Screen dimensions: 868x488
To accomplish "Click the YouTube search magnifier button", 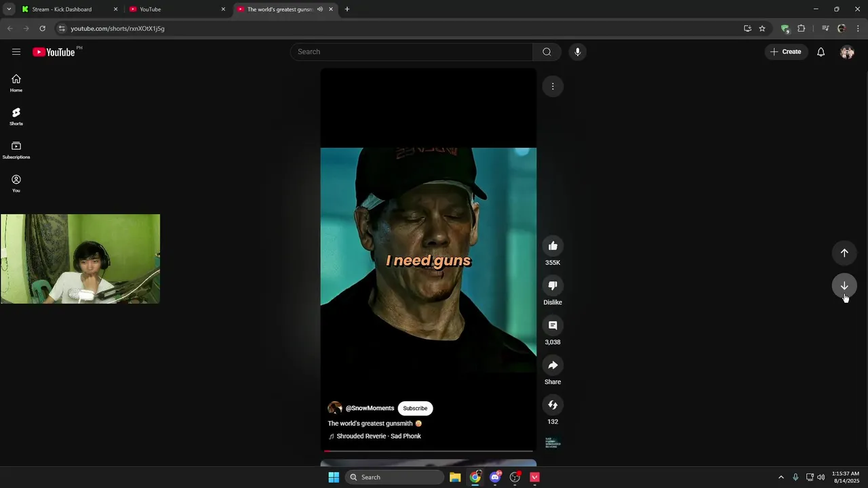I will [547, 52].
